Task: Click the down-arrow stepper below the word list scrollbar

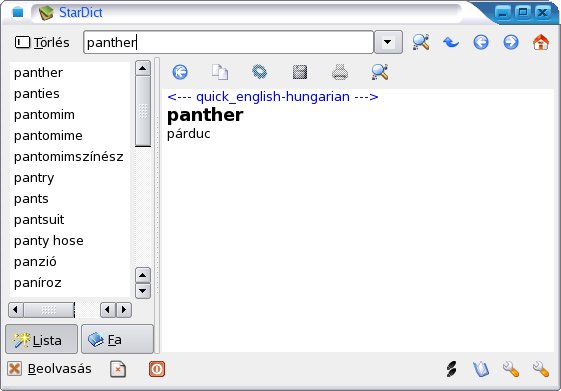Action: click(x=143, y=290)
